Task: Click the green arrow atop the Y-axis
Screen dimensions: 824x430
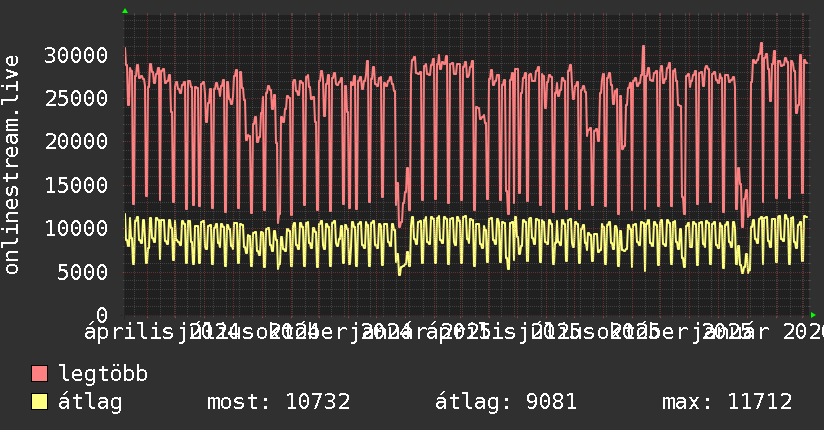Action: pyautogui.click(x=125, y=11)
